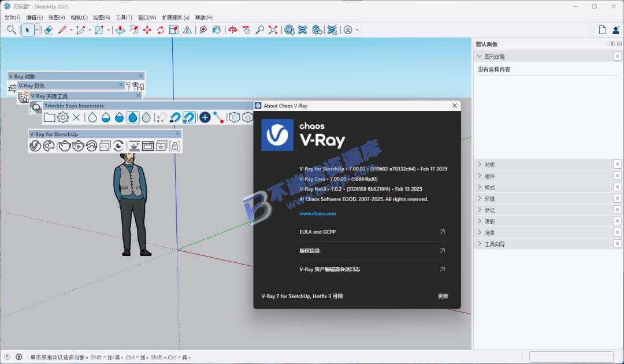Choose the red Pencil line tool
The image size is (624, 364).
point(62,30)
